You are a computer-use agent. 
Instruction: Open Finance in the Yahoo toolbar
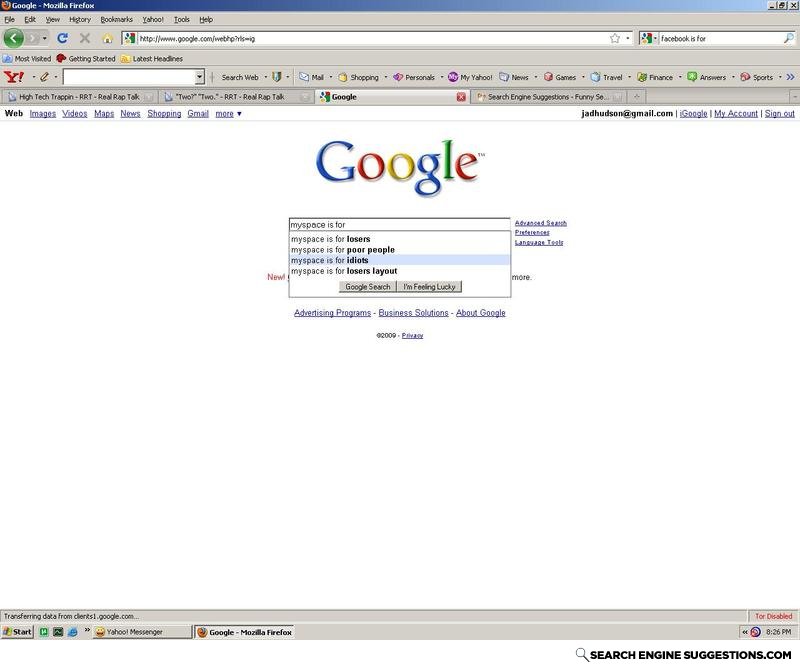tap(655, 77)
